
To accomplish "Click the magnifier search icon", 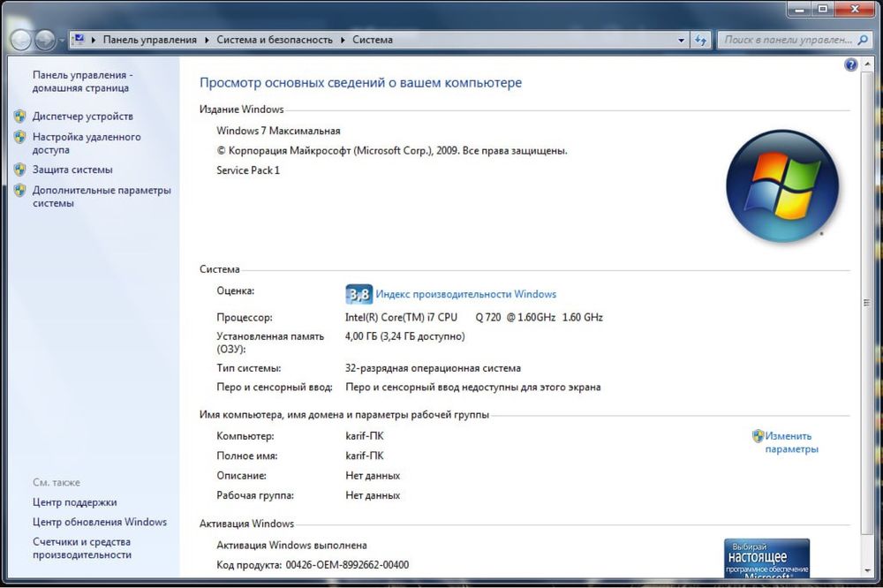I will [862, 40].
